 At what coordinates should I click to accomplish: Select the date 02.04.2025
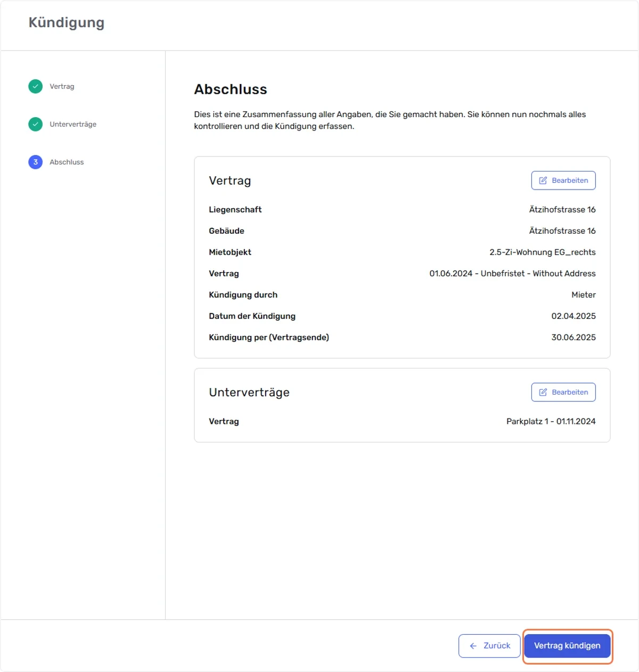[574, 316]
